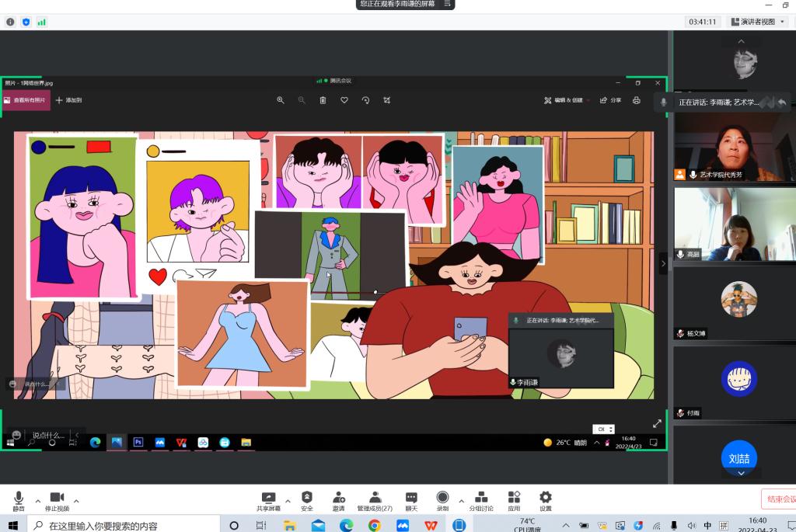Click 查看所有照片 in shared Photos app
Screen dimensions: 796x532
[26, 100]
